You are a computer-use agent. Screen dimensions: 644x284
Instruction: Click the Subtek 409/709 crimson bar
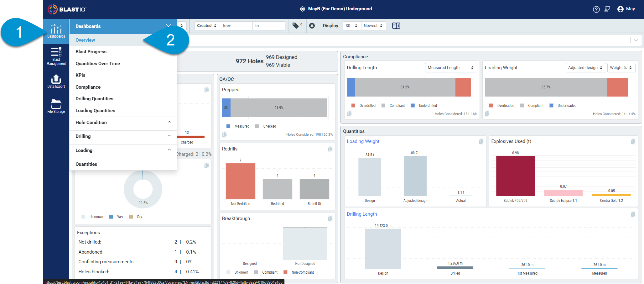pyautogui.click(x=515, y=176)
